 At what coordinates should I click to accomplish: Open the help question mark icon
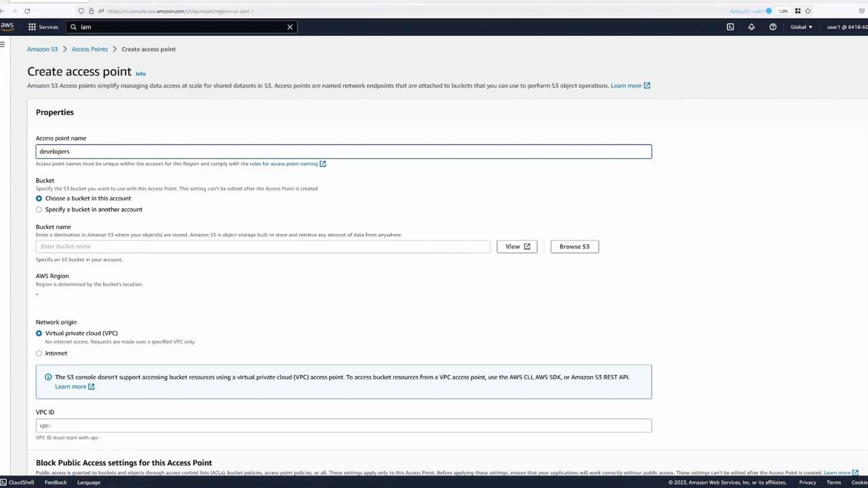(x=772, y=27)
